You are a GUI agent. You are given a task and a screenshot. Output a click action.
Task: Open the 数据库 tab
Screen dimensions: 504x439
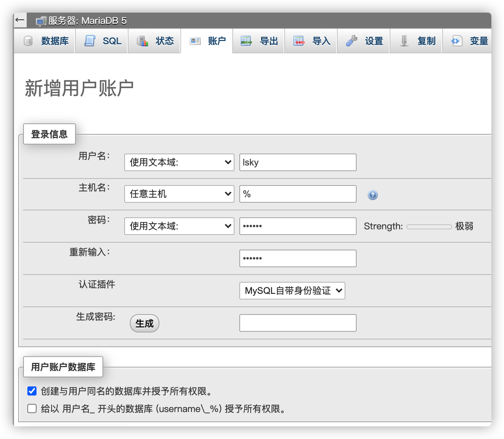point(45,41)
